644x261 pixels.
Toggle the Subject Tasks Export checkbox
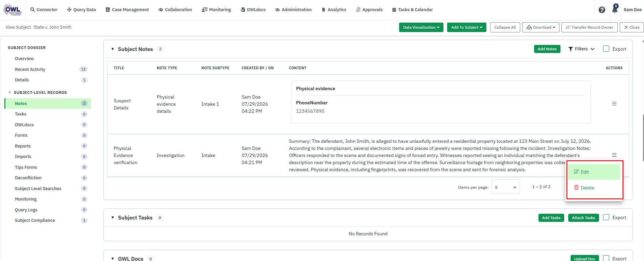point(606,217)
